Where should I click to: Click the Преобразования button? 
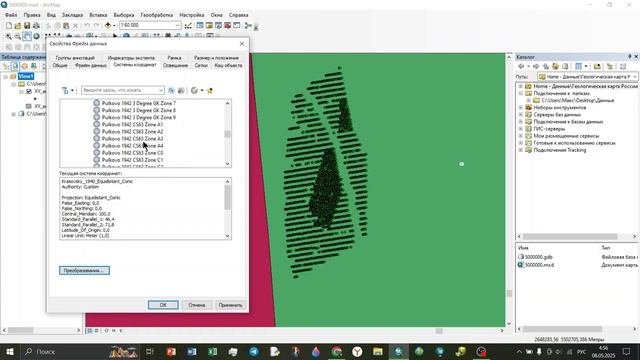coord(84,270)
